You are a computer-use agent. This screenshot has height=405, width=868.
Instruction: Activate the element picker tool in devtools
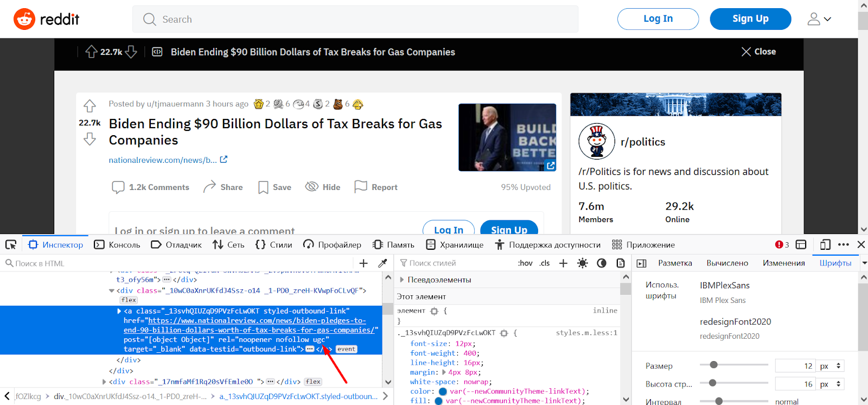pyautogui.click(x=11, y=245)
